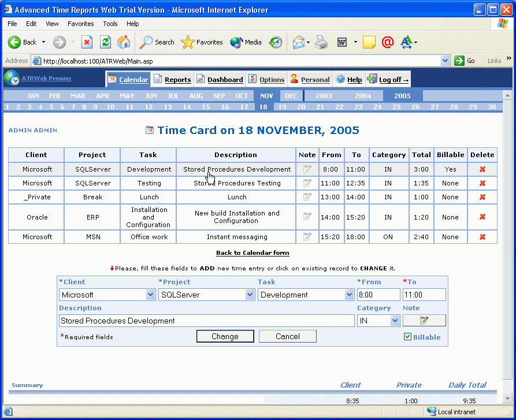The width and height of the screenshot is (516, 420).
Task: Click the yellow note toolbar icon
Action: 369,42
